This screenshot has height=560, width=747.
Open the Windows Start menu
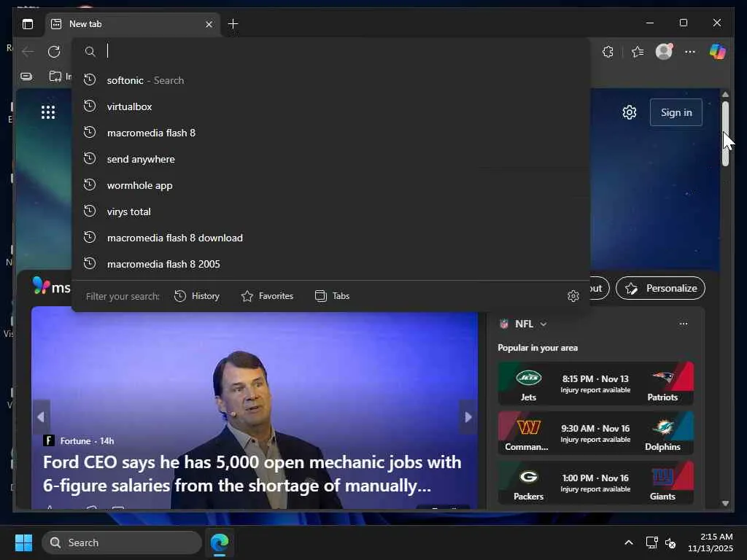point(23,542)
